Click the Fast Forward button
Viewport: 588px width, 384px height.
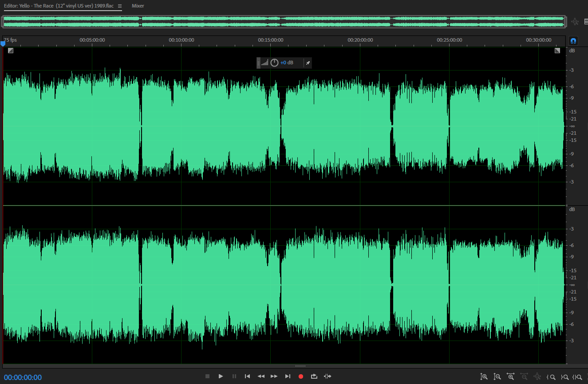coord(274,376)
